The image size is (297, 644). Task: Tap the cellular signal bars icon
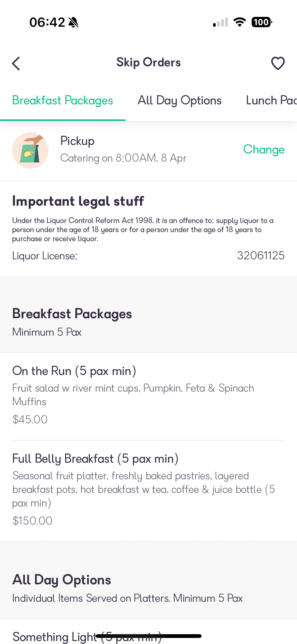220,22
